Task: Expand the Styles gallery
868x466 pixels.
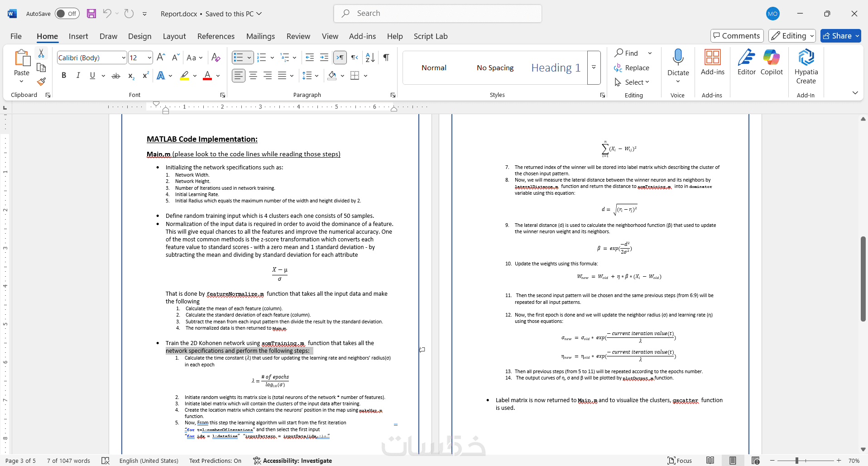Action: coord(594,67)
